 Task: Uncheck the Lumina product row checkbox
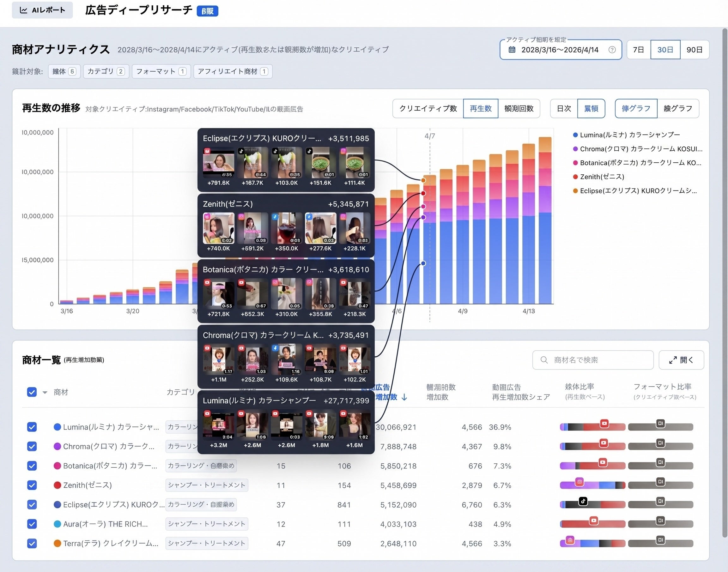(32, 427)
